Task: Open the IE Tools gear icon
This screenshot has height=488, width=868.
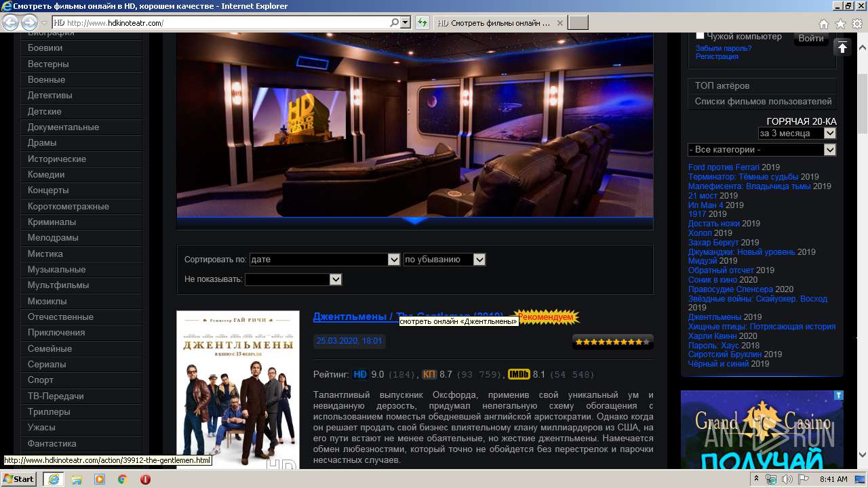Action: tap(856, 24)
